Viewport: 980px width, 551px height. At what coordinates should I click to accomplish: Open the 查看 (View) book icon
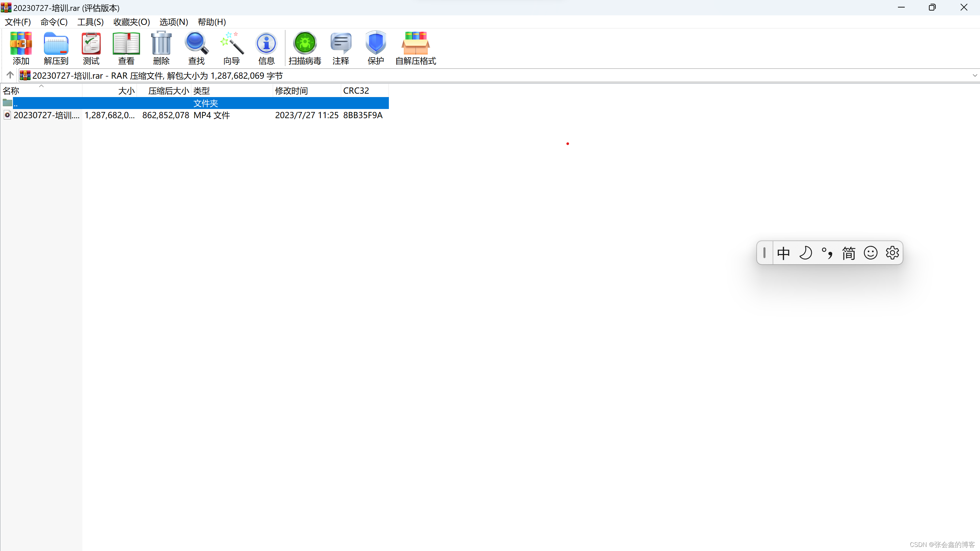(x=126, y=48)
